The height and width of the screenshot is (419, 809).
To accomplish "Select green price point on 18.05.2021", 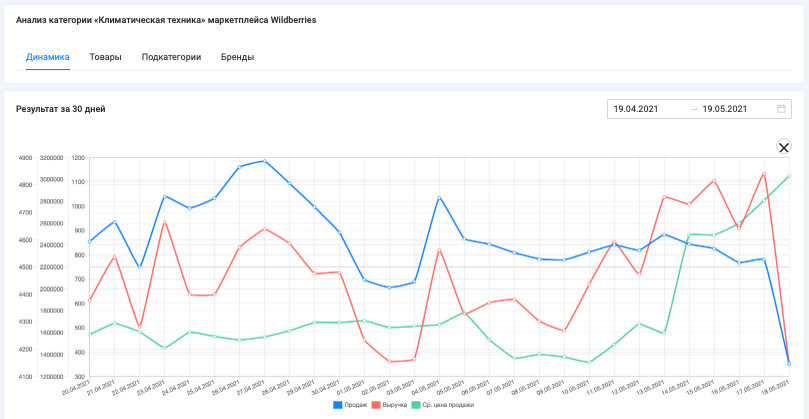I will (789, 176).
